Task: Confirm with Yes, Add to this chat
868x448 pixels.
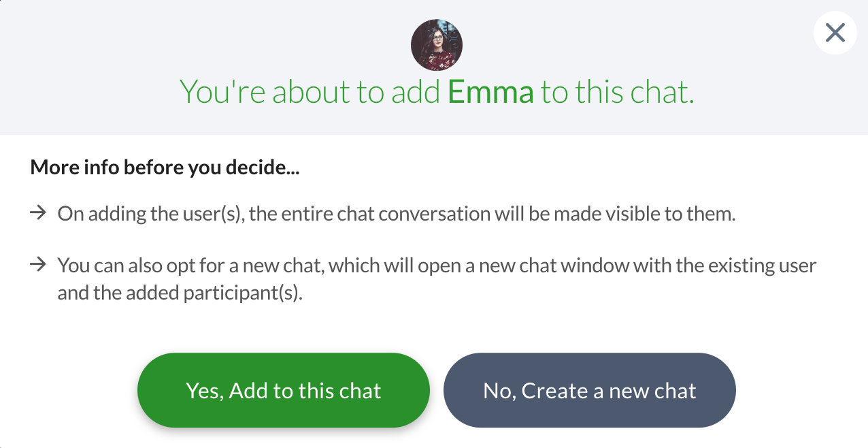Action: (x=283, y=390)
